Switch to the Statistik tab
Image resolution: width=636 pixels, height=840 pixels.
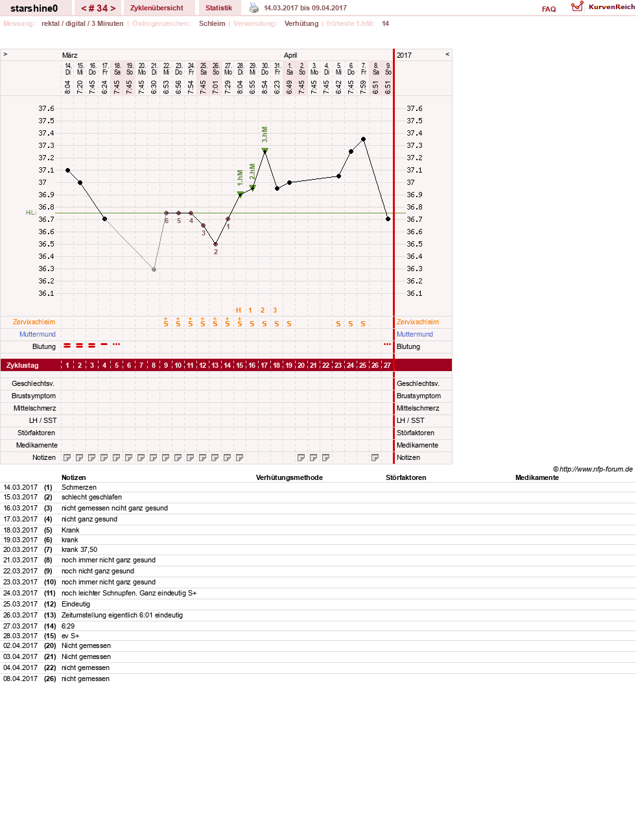(218, 8)
